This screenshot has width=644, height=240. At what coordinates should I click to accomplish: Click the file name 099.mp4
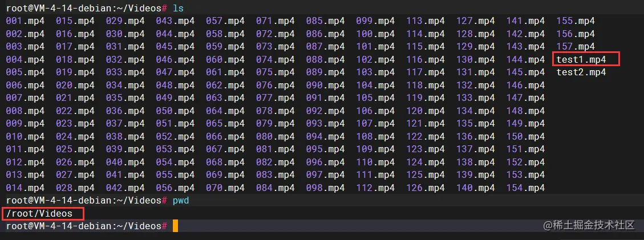375,21
